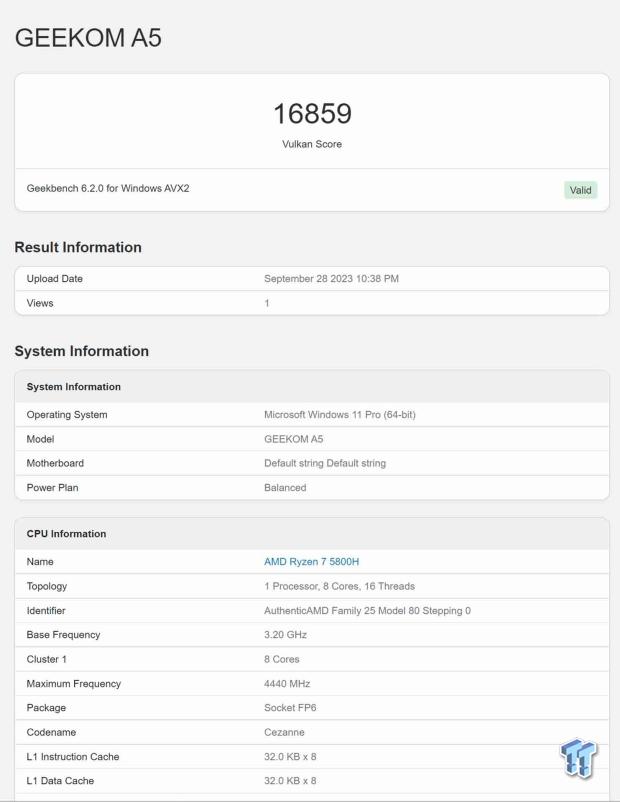The width and height of the screenshot is (620, 802).
Task: Select the Upload Date label
Action: (55, 279)
